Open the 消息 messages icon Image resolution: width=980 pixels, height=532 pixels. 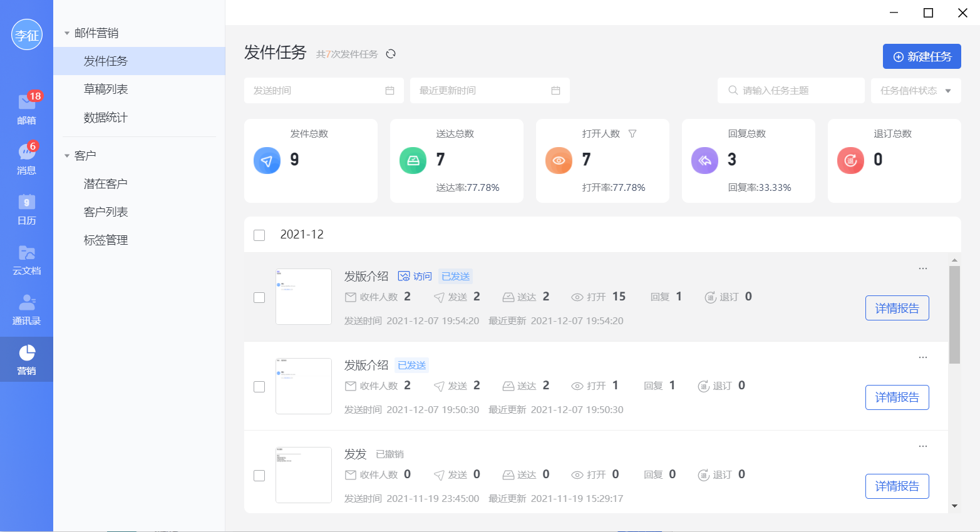coord(26,158)
